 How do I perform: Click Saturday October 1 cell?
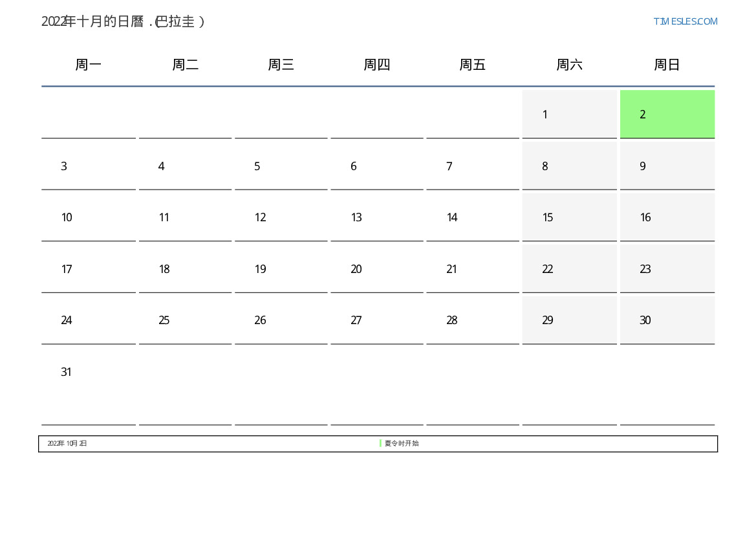pos(569,115)
